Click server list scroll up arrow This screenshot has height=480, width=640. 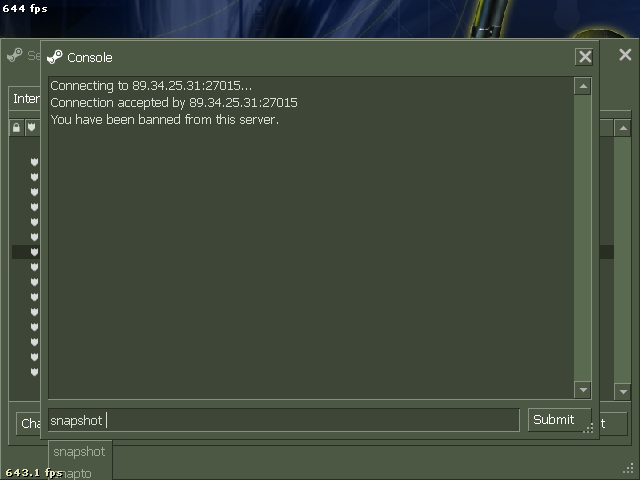coord(623,129)
